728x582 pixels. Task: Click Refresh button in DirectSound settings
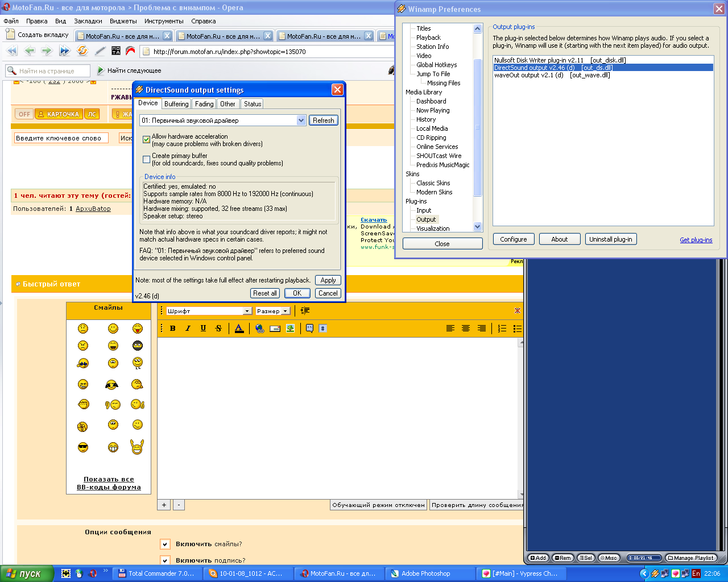pyautogui.click(x=324, y=120)
